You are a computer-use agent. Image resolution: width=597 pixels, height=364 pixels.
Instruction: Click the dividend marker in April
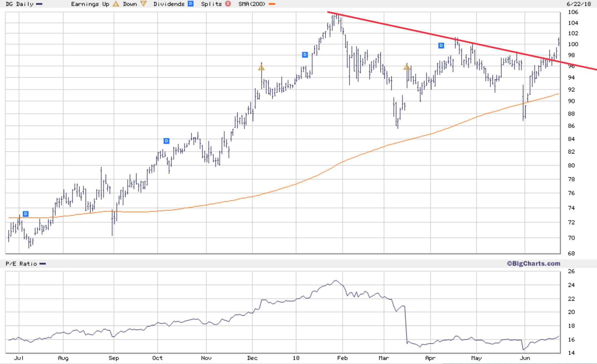pos(441,45)
